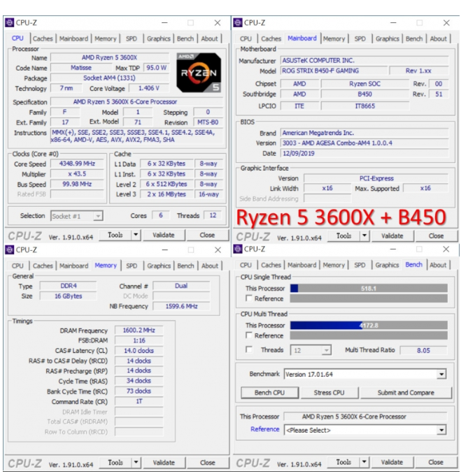This screenshot has height=476, width=468.
Task: Click the DRAM Frequency 1600.2 MHz field
Action: pyautogui.click(x=139, y=330)
